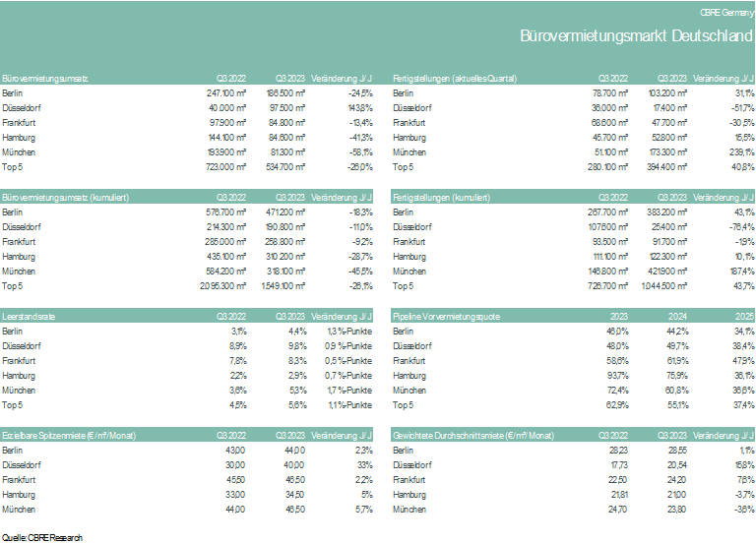Viewport: 756px width, 544px height.
Task: Select Hamburg 2023 pre-letting 93,7%
Action: [x=617, y=376]
